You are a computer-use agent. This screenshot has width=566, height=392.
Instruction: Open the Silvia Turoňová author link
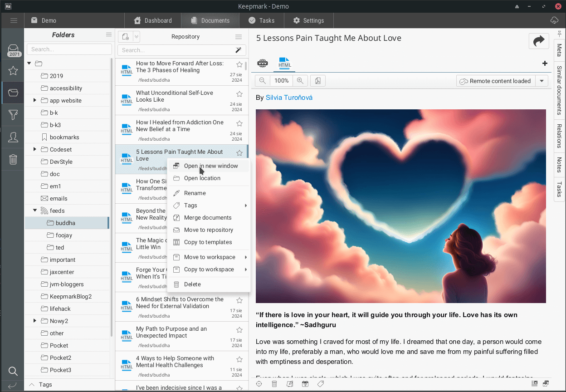coord(289,98)
